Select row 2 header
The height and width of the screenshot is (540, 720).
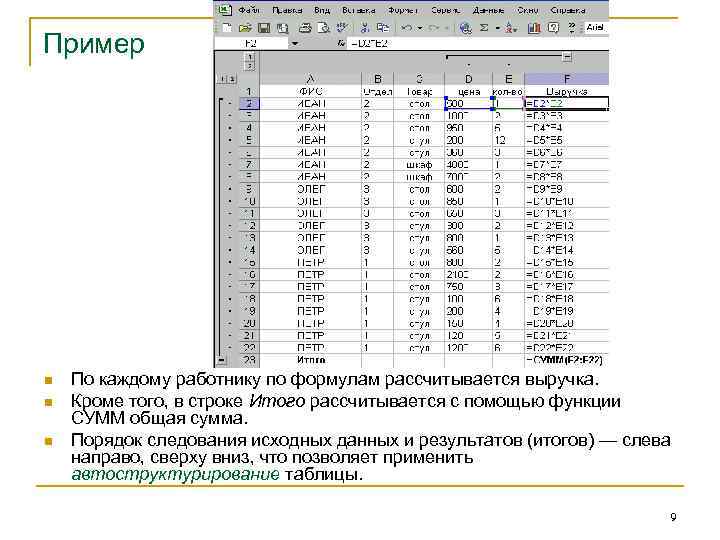[249, 104]
